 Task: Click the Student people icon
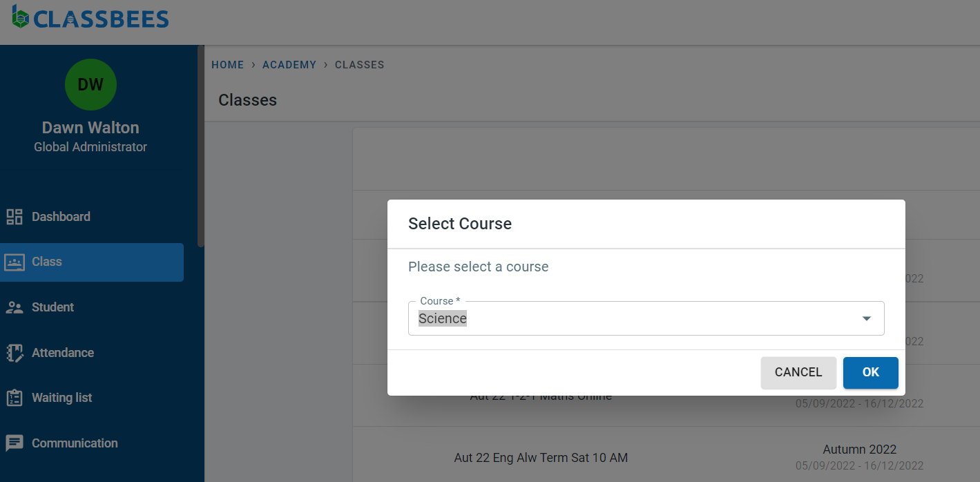pyautogui.click(x=15, y=308)
